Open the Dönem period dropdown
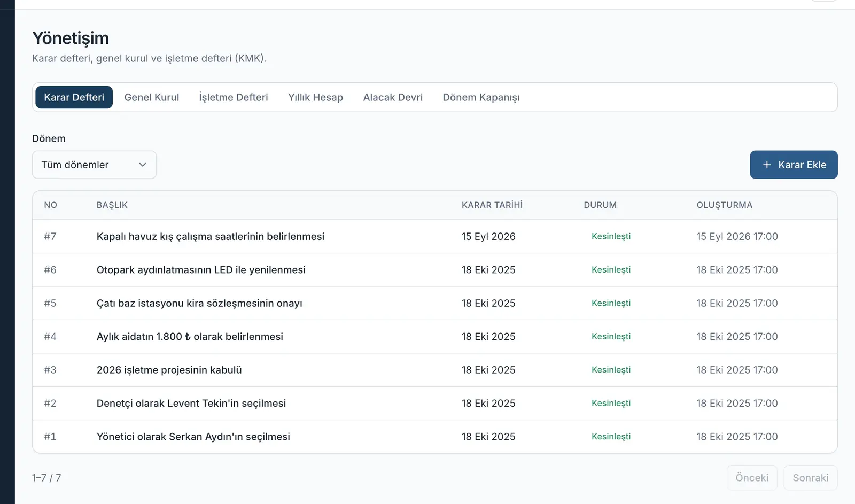 pyautogui.click(x=94, y=165)
